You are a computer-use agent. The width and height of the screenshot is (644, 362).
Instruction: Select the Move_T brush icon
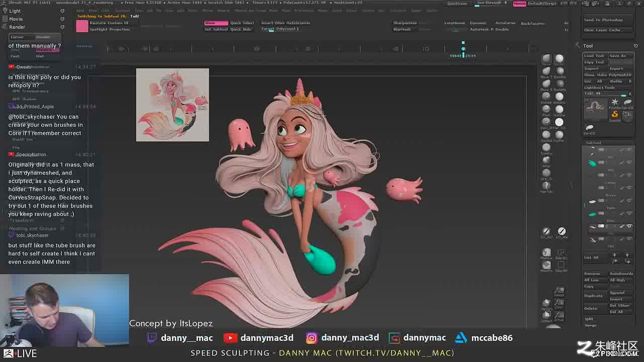546,71
